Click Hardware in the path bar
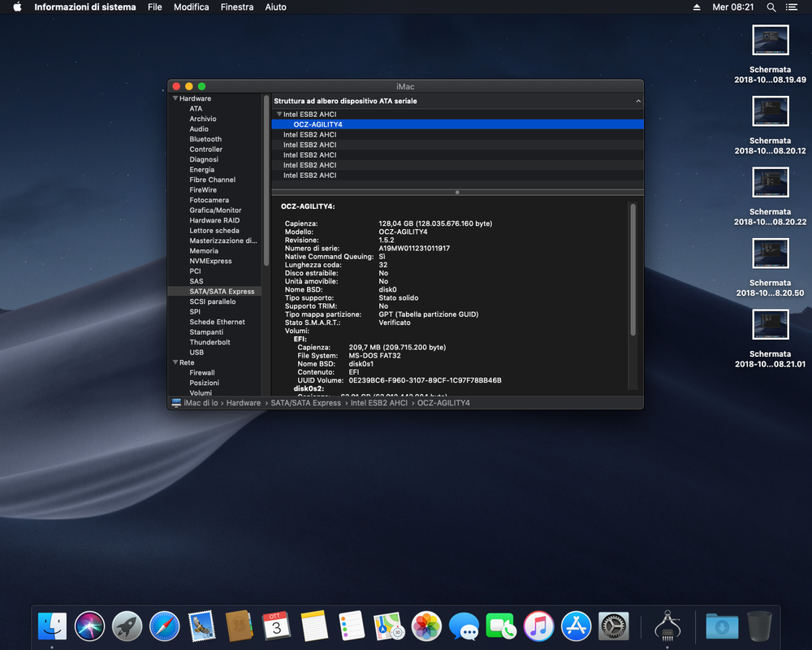This screenshot has height=650, width=812. 244,403
